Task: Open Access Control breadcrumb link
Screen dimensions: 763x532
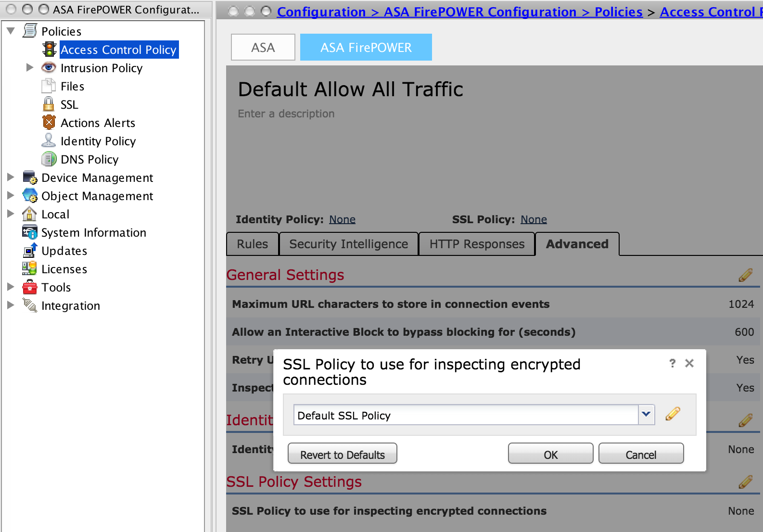Action: [x=711, y=12]
